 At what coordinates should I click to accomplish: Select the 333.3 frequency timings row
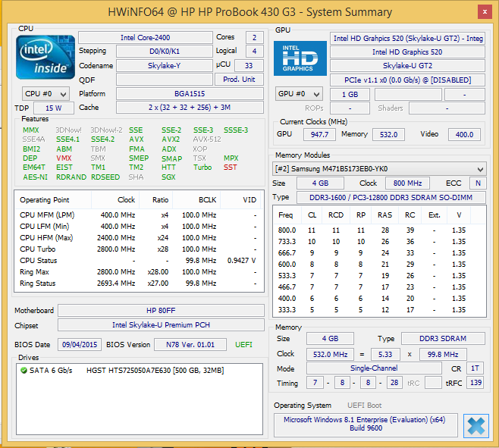pos(379,309)
